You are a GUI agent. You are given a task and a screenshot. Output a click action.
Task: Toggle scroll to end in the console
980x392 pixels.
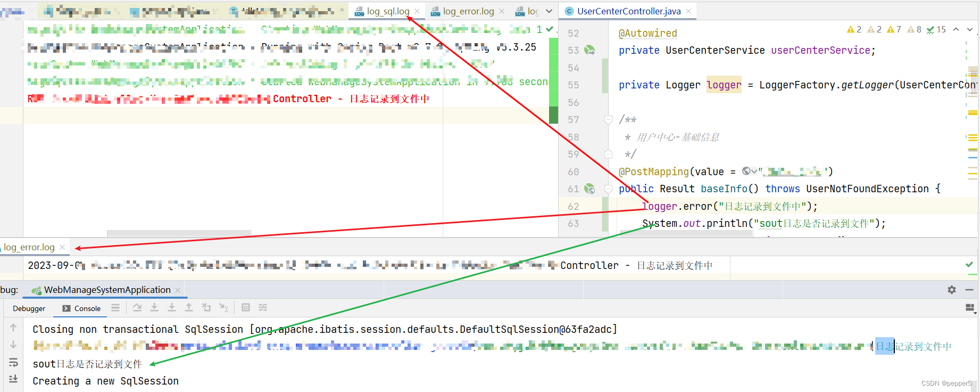click(13, 379)
